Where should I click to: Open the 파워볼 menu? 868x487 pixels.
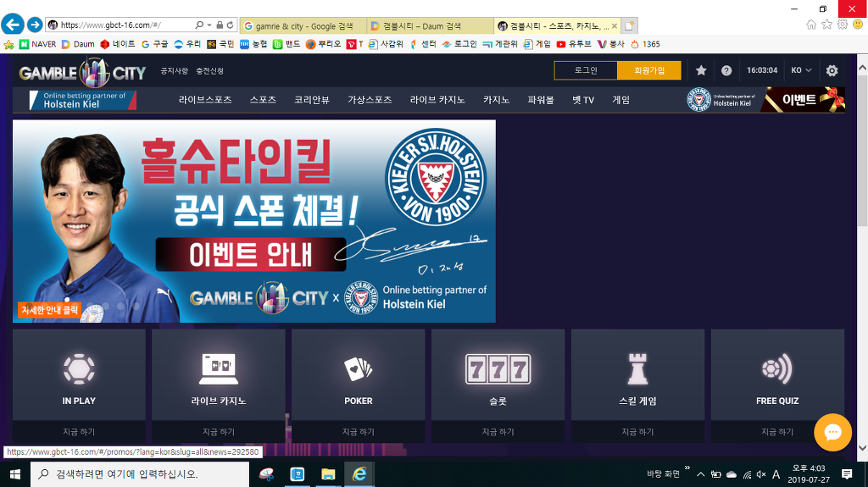(x=541, y=100)
